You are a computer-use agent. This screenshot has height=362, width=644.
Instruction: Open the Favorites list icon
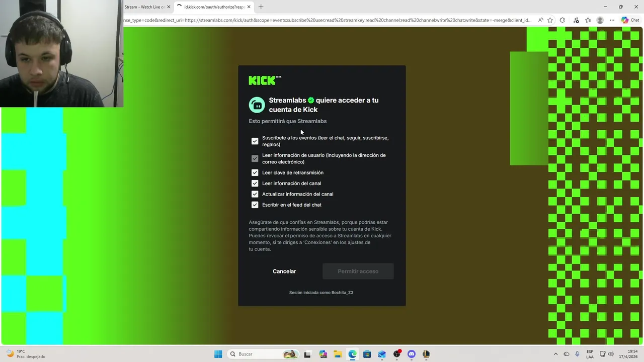tap(588, 20)
